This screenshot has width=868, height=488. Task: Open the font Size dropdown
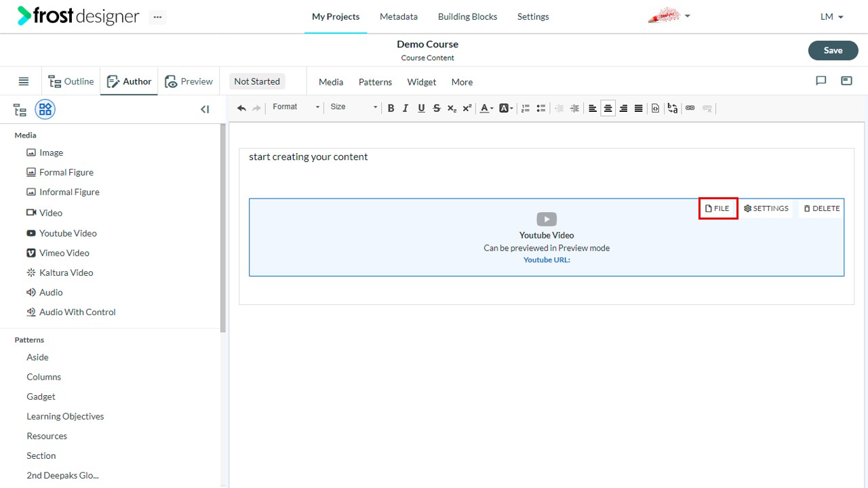click(353, 107)
